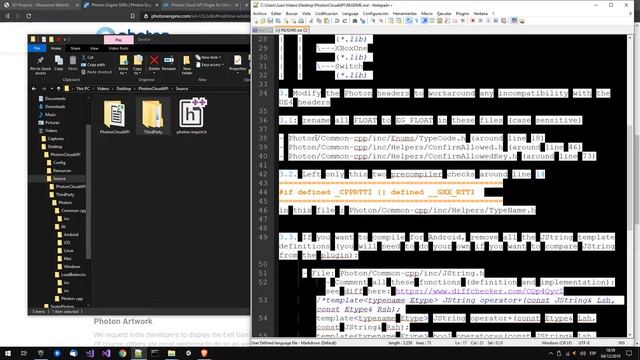Click the Explorer navigation pane scrollbar
The width and height of the screenshot is (640, 360).
pos(88,192)
